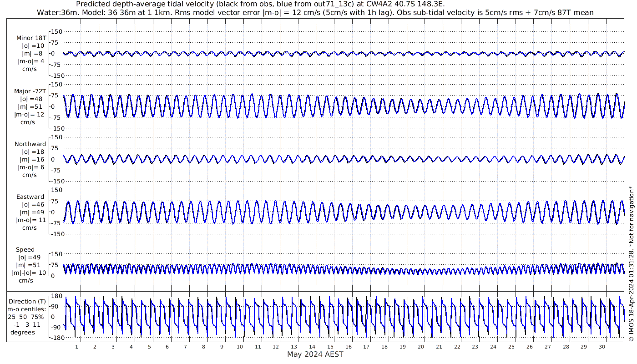Click '|m| =51' in the Major panel
Image resolution: width=637 pixels, height=364 pixels.
tap(31, 106)
